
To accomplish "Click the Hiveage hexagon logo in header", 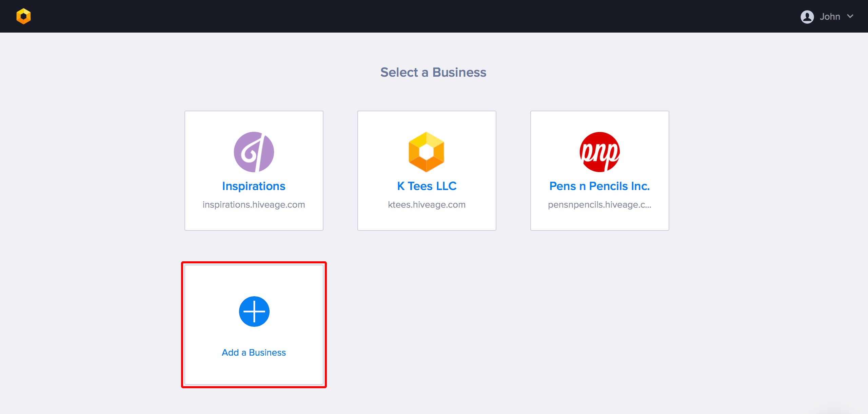I will coord(23,16).
